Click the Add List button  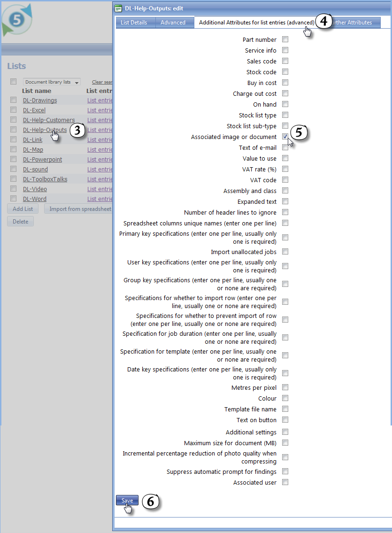(x=23, y=209)
